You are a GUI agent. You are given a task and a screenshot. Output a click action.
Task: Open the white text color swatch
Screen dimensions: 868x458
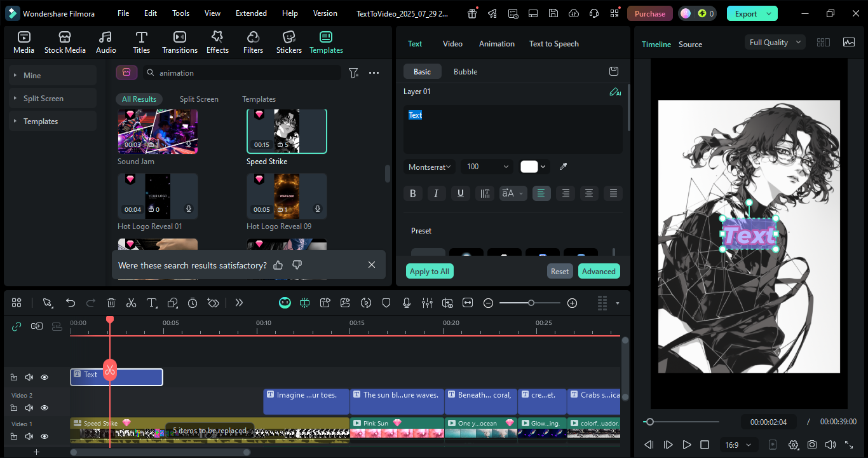pyautogui.click(x=529, y=167)
